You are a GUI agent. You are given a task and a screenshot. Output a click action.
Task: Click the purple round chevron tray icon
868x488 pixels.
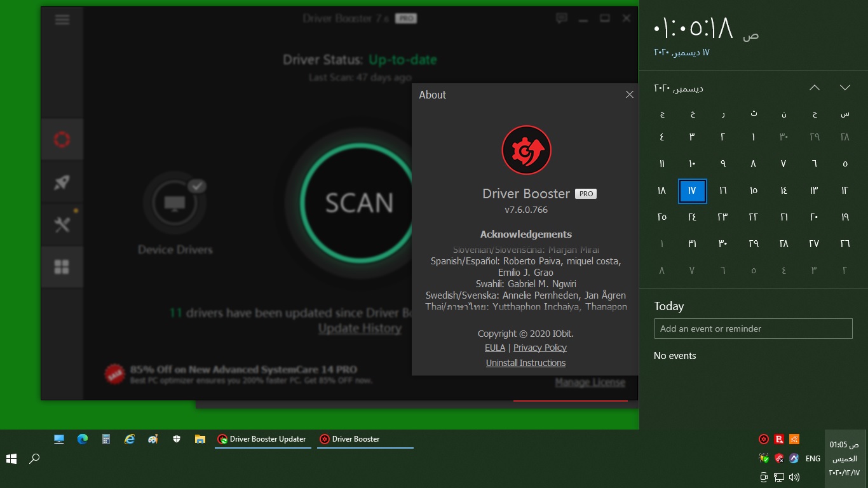794,458
